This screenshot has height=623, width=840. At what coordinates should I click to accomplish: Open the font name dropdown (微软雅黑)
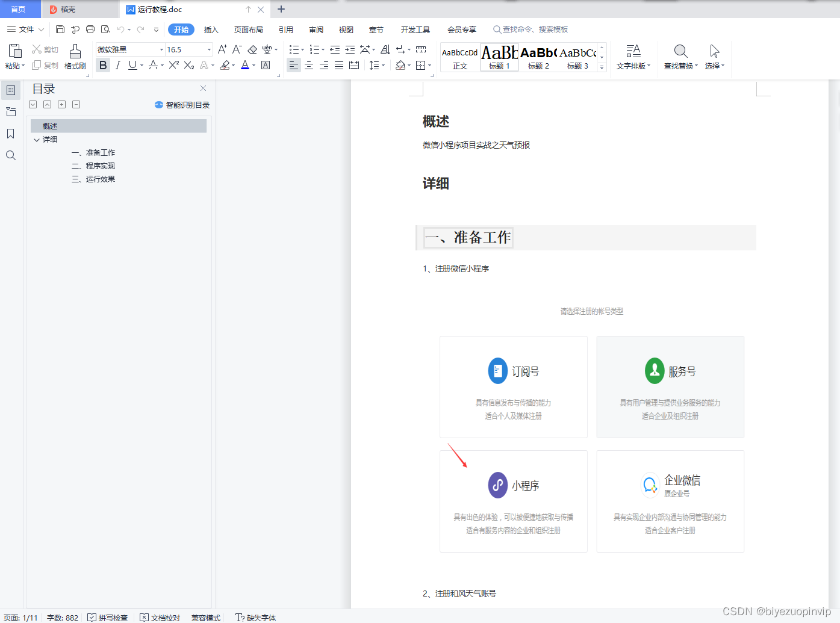click(161, 49)
